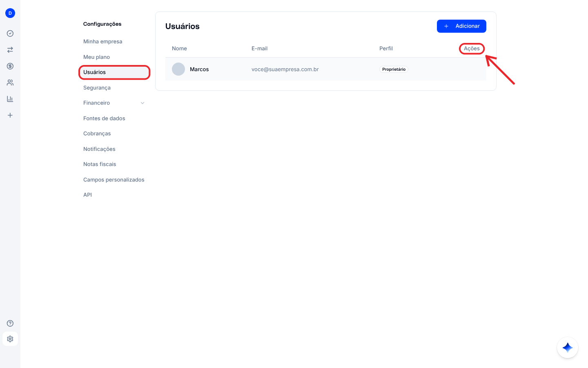Open the AI sparkle assistant button
Viewport: 588px width, 368px height.
click(x=568, y=348)
